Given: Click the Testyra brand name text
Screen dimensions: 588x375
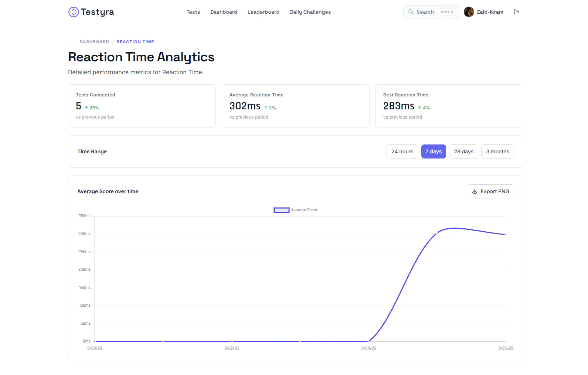Looking at the screenshot, I should pos(98,12).
